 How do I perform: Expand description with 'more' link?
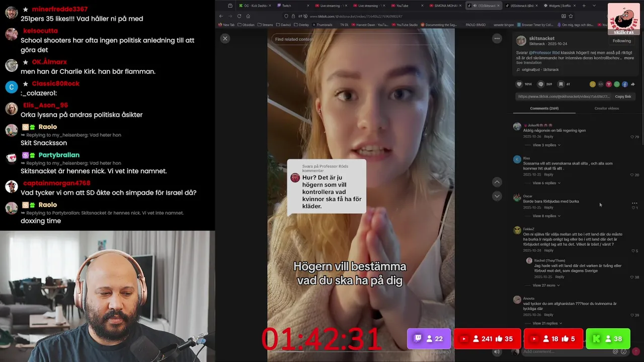pos(629,58)
